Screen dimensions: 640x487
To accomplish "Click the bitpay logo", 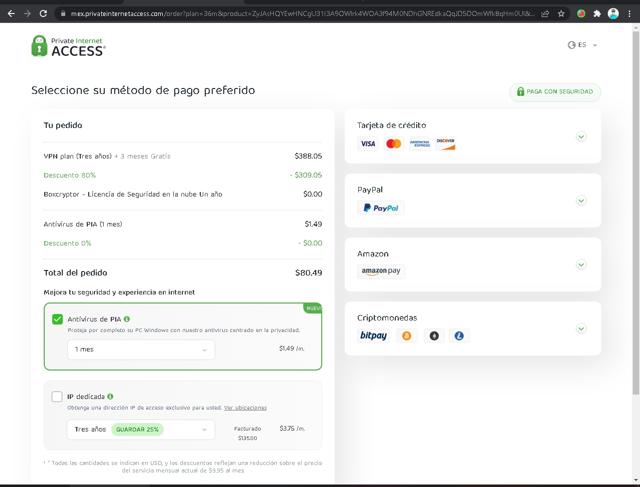I will coord(373,336).
